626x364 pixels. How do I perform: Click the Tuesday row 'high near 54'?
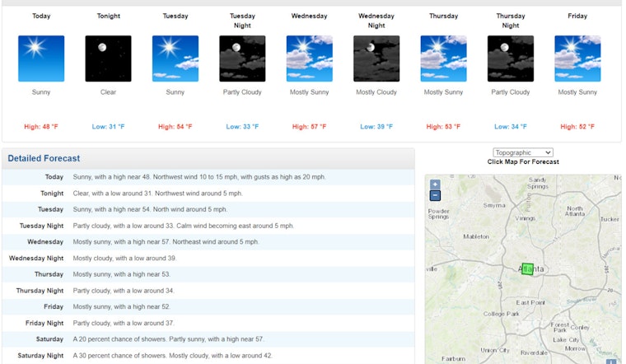point(208,209)
